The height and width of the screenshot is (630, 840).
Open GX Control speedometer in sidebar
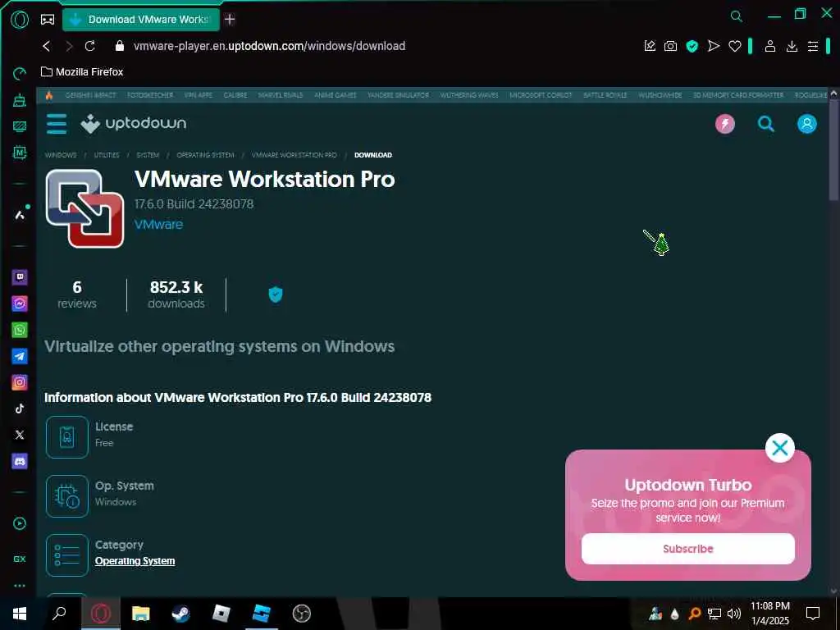pyautogui.click(x=20, y=73)
